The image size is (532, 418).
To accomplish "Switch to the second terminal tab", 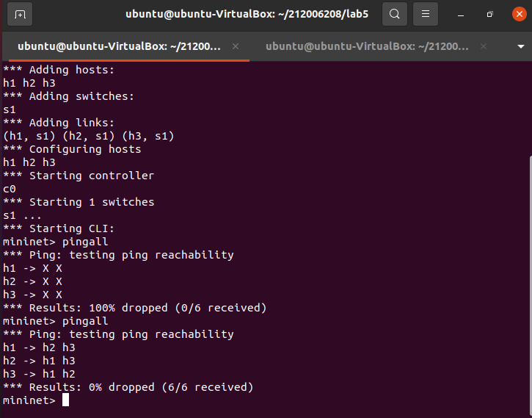I will click(367, 46).
